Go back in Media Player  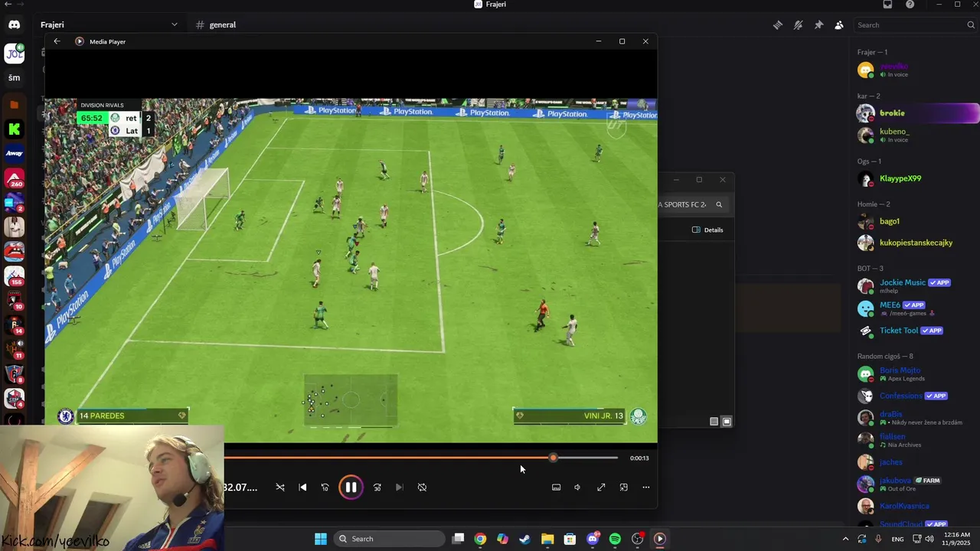[x=57, y=41]
